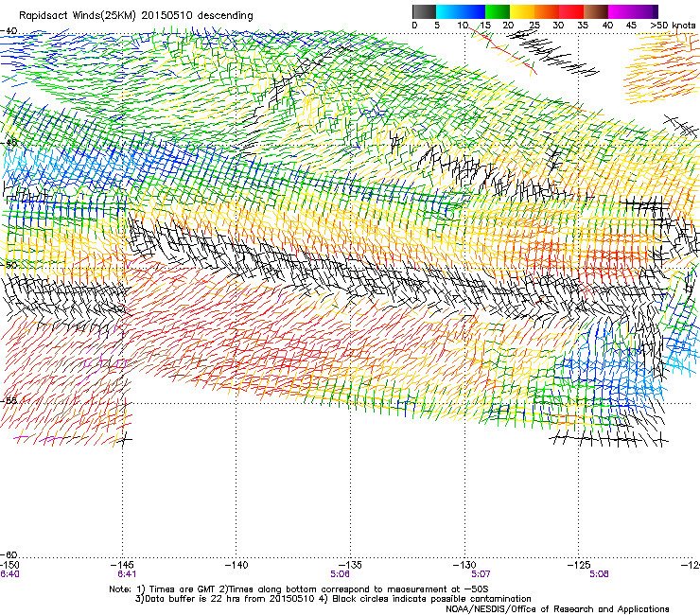Select the yellow 20-25 knots color segment

(522, 11)
